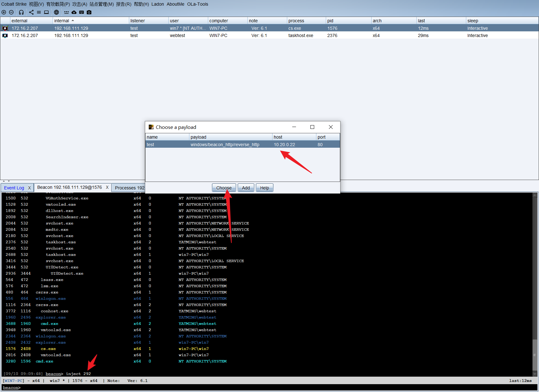The width and height of the screenshot is (539, 392).
Task: Show the target table laptop icon
Action: [46, 12]
